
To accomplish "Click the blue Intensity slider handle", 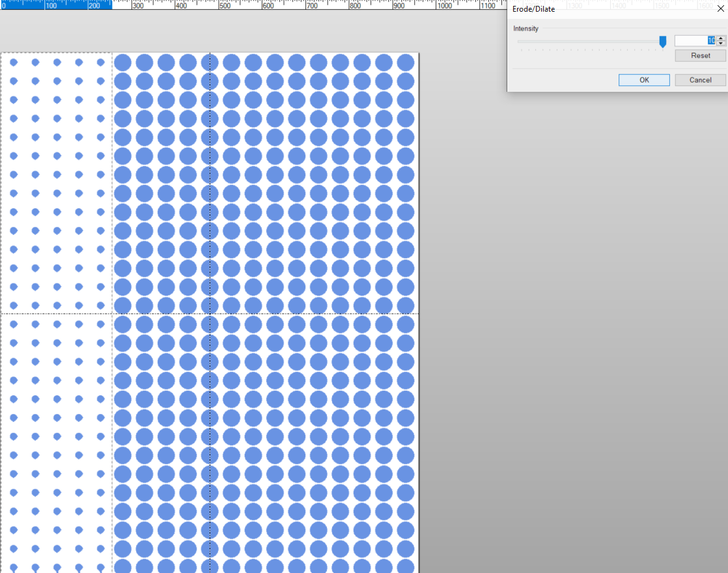I will point(663,42).
